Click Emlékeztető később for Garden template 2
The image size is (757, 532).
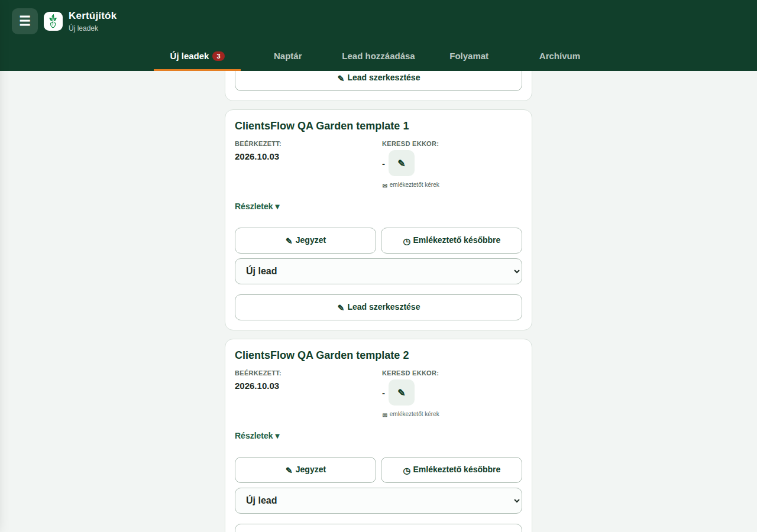pyautogui.click(x=451, y=470)
